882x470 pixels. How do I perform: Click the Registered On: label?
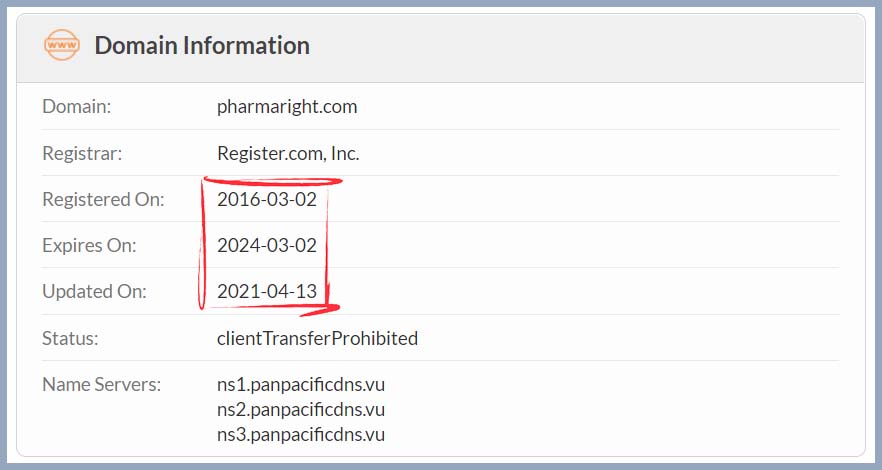point(104,199)
